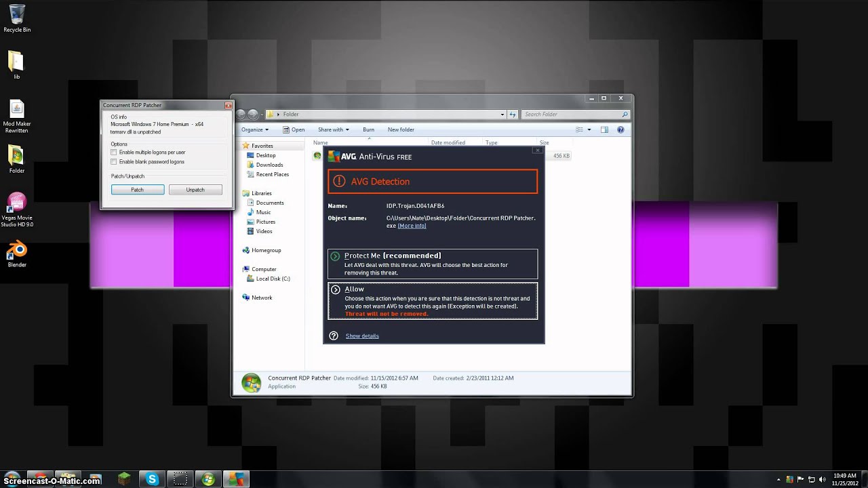Open the address bar history dropdown
The height and width of the screenshot is (488, 868).
click(502, 115)
